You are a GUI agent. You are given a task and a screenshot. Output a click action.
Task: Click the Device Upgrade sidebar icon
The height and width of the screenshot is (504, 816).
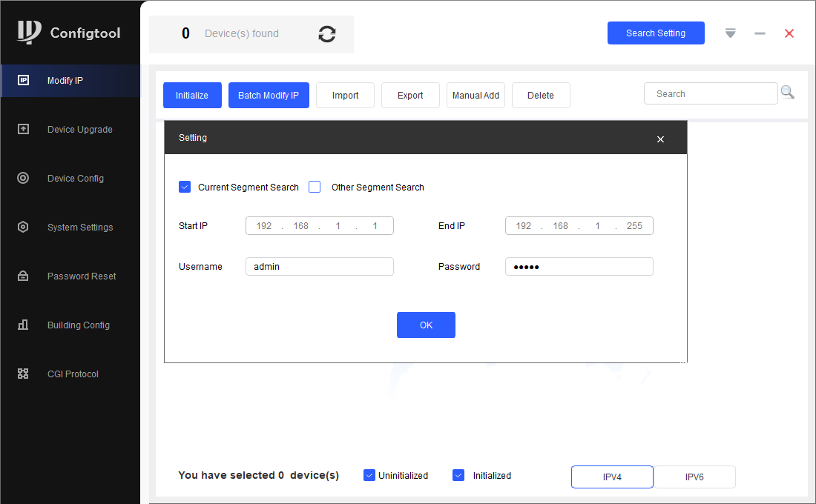(x=23, y=129)
